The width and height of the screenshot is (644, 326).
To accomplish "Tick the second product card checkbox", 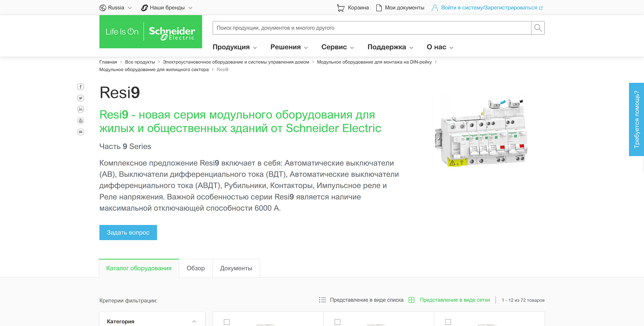I will (337, 322).
